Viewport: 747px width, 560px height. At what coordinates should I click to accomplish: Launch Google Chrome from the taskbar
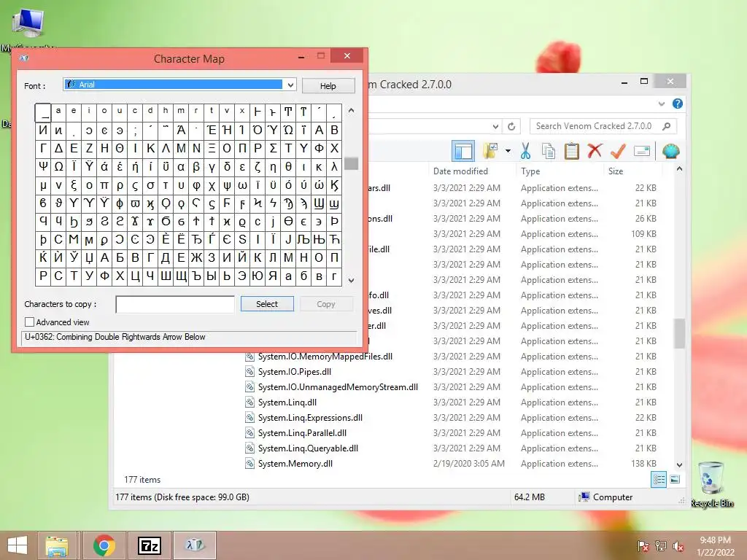(104, 545)
